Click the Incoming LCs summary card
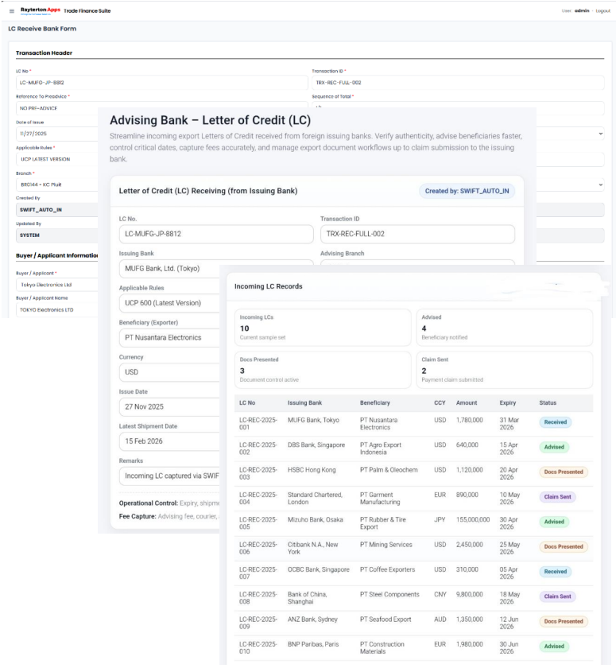The width and height of the screenshot is (616, 672). [x=323, y=328]
